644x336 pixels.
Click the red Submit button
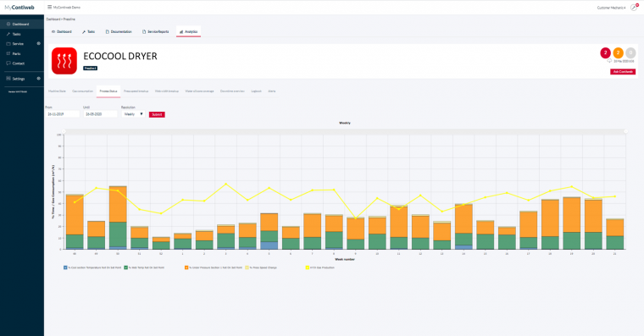[x=157, y=114]
